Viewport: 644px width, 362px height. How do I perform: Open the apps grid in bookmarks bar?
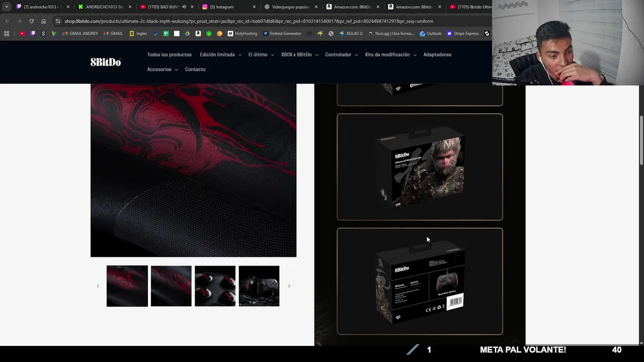point(7,34)
